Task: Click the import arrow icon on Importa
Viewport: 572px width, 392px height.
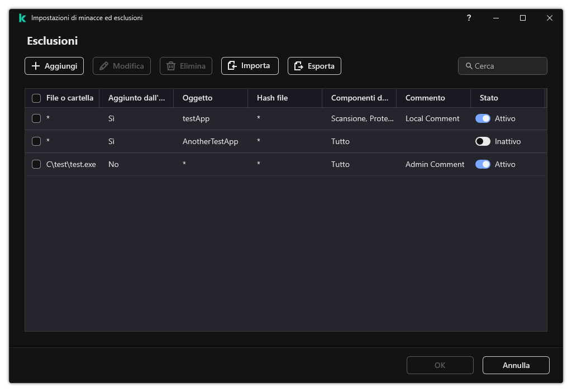Action: coord(232,66)
